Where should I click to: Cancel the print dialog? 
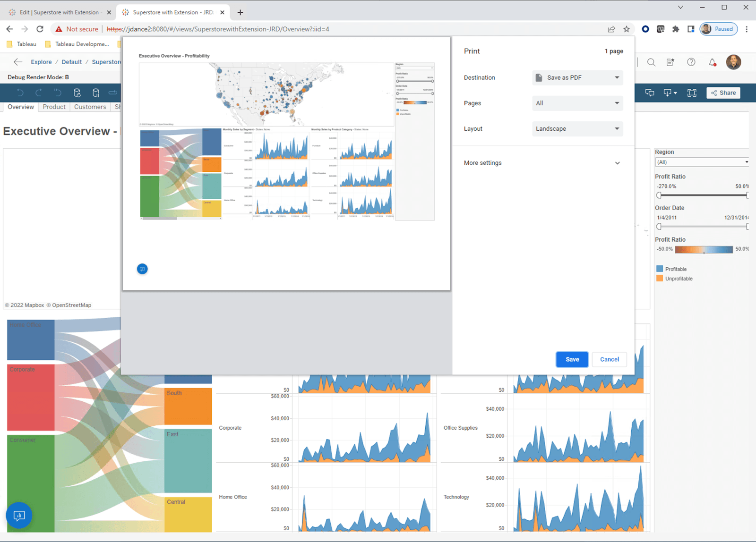click(609, 359)
